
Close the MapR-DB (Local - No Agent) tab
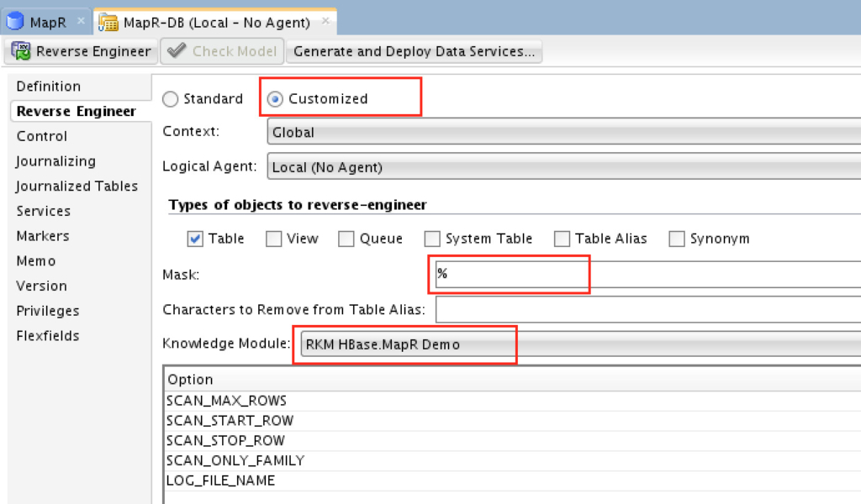coord(325,21)
